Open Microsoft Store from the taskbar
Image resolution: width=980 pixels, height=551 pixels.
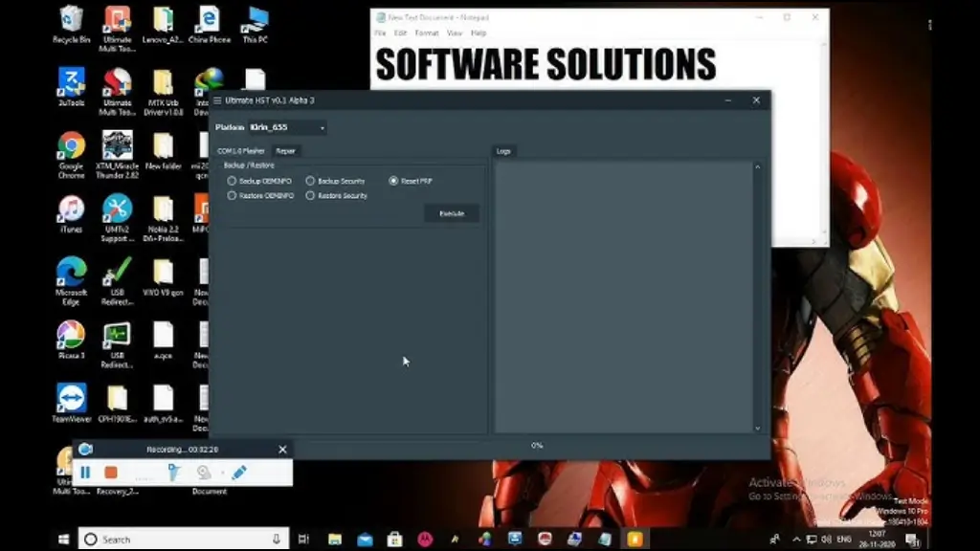[395, 540]
